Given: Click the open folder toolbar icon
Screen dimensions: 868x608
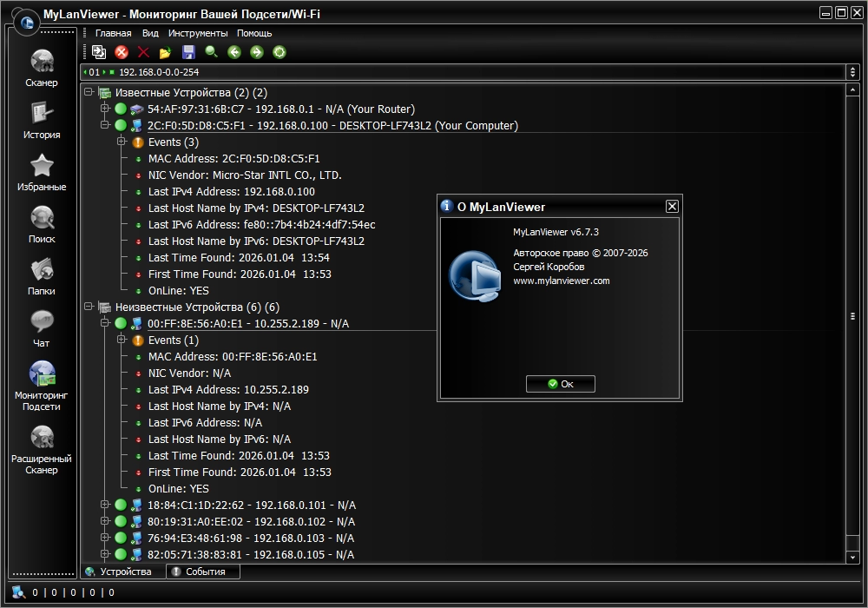Looking at the screenshot, I should (x=165, y=53).
